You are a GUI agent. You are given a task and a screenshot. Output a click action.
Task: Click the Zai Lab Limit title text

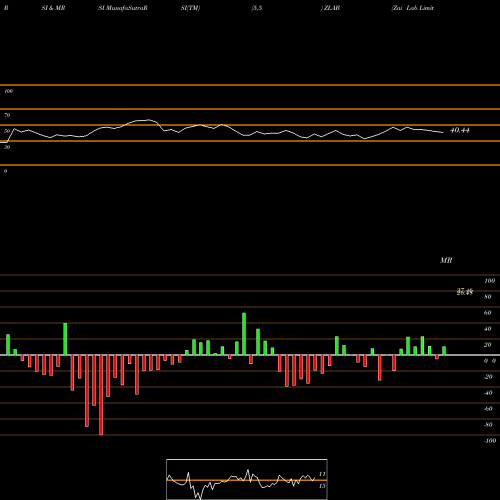tap(413, 8)
